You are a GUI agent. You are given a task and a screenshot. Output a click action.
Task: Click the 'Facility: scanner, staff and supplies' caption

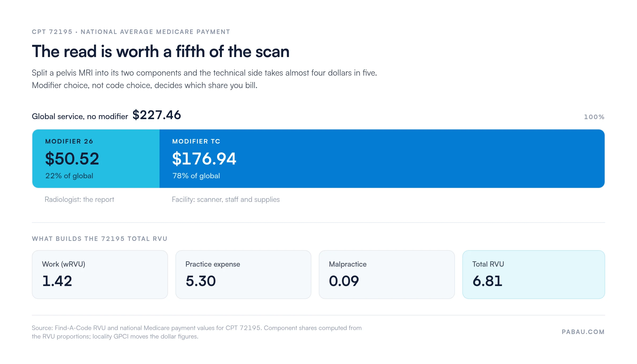226,200
